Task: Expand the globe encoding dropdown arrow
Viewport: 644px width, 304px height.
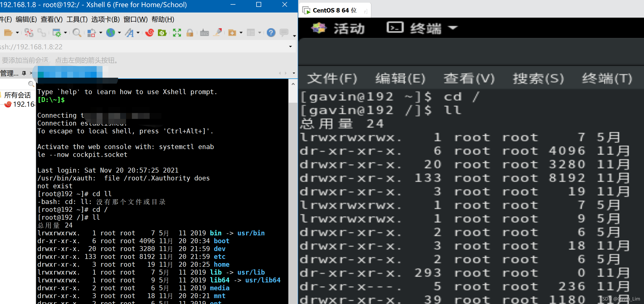Action: [x=119, y=33]
